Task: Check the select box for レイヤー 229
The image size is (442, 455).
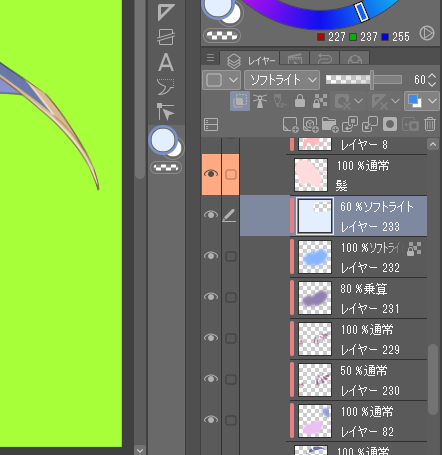Action: pos(231,338)
